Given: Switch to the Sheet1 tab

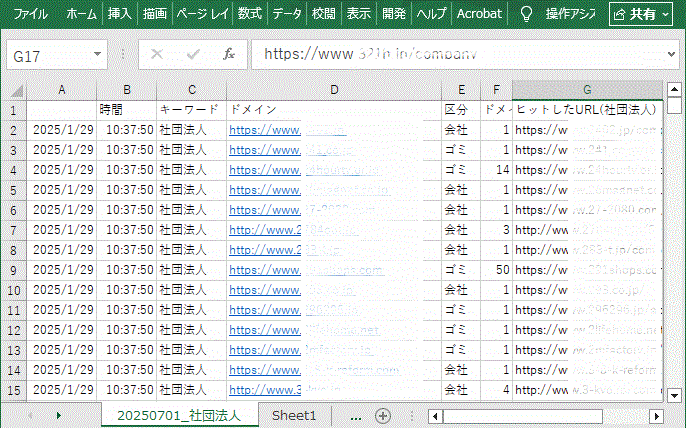Looking at the screenshot, I should click(x=294, y=415).
